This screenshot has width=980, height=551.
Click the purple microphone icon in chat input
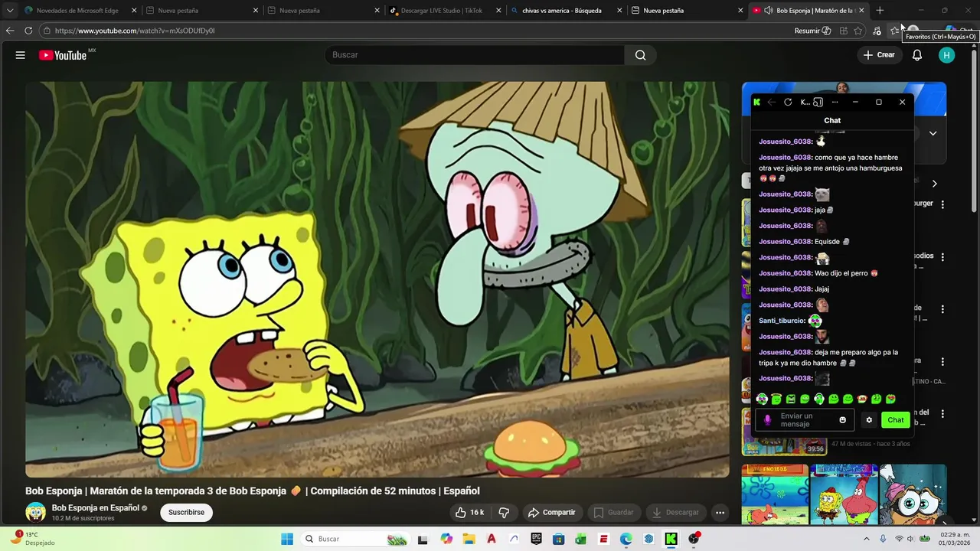coord(768,420)
